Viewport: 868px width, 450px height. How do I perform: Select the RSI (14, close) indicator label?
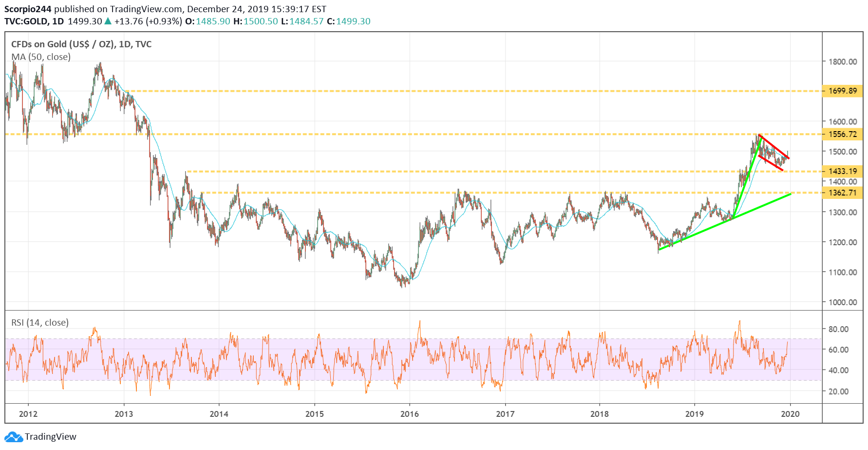click(40, 323)
